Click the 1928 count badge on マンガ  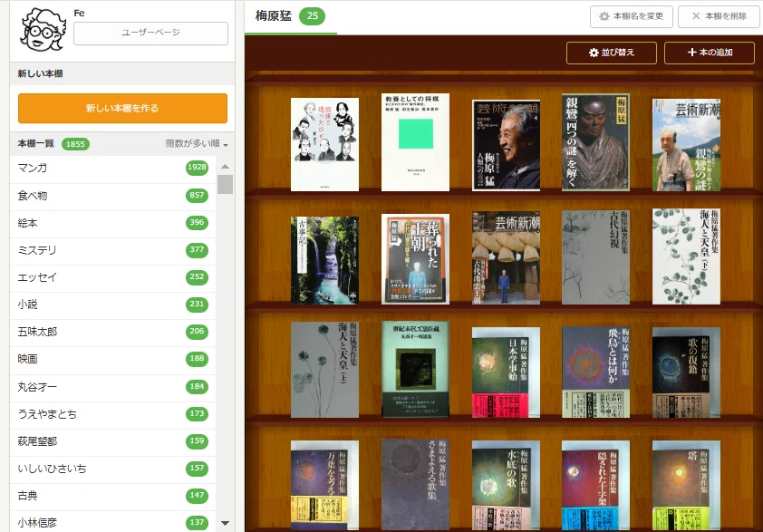tap(197, 168)
